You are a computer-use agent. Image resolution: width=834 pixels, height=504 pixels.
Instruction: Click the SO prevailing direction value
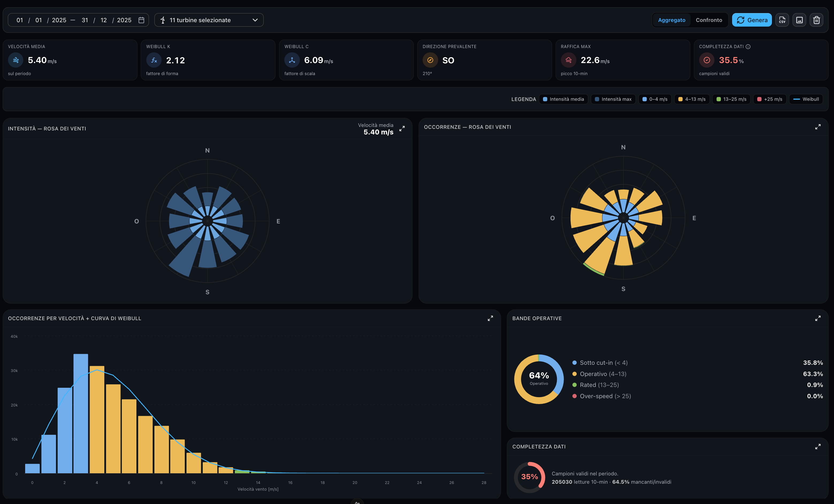448,60
